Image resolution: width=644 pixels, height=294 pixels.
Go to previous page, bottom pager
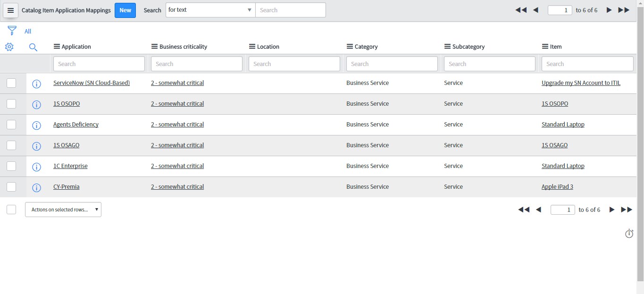coord(538,210)
